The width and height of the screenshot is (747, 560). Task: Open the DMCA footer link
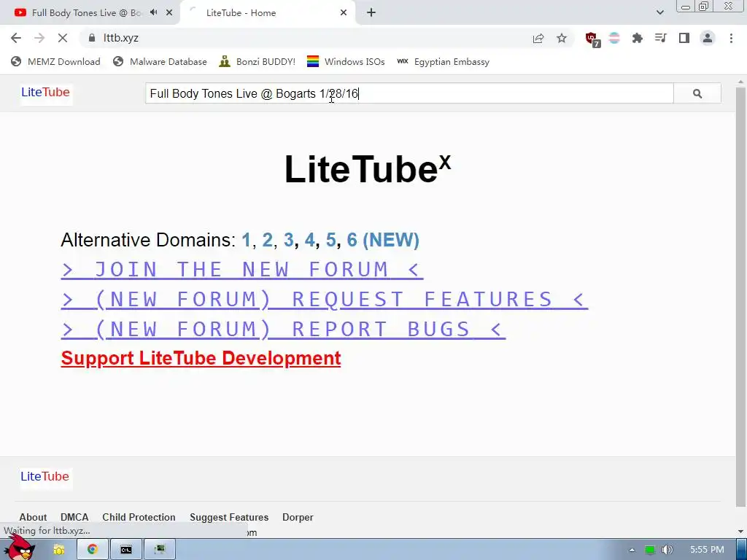click(x=74, y=517)
